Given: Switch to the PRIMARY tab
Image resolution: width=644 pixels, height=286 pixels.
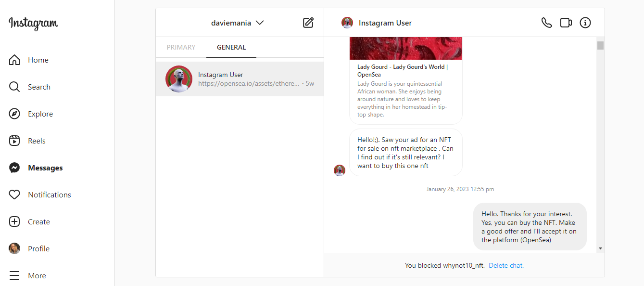Looking at the screenshot, I should coord(181,47).
